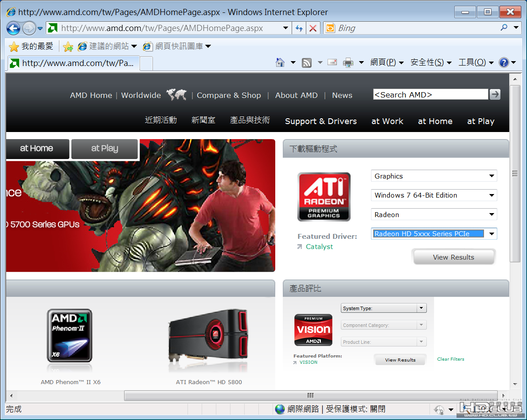
Task: Click the horizontal scrollbar thumb
Action: click(x=311, y=396)
